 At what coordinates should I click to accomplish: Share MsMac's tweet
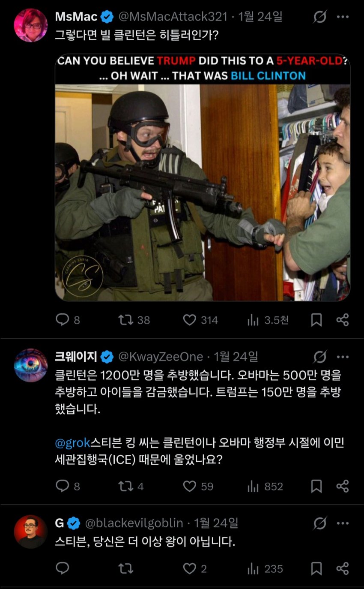click(343, 320)
